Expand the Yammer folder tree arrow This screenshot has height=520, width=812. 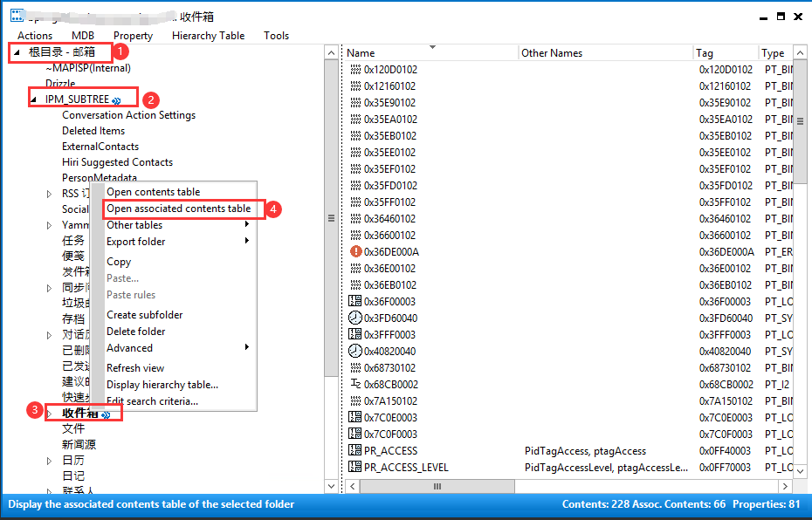coord(49,226)
